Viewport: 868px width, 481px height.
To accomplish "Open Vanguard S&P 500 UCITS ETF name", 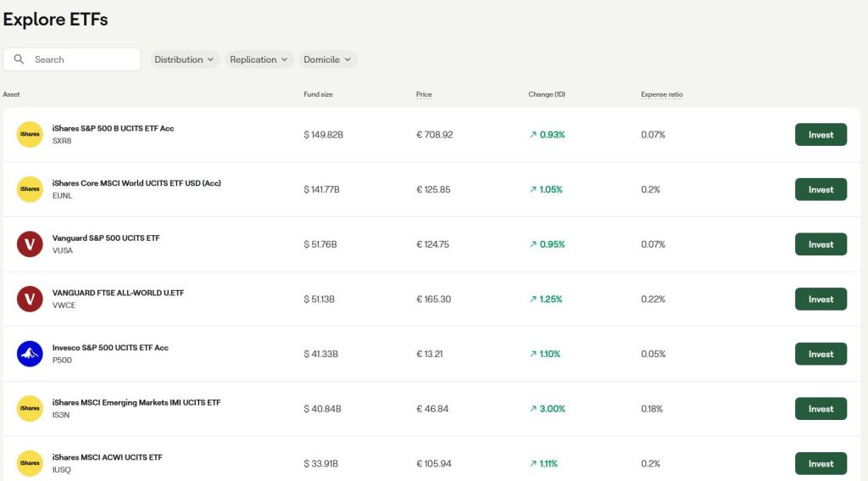I will coord(106,238).
